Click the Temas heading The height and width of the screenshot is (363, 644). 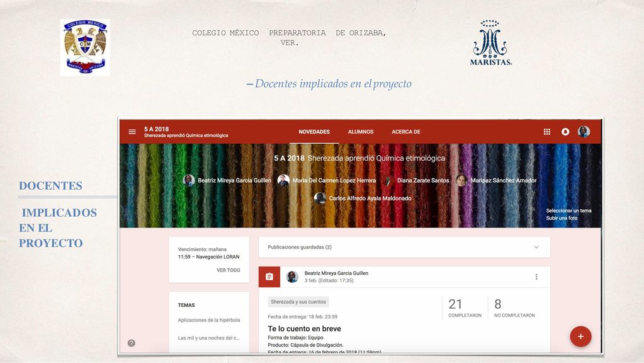[x=186, y=306]
